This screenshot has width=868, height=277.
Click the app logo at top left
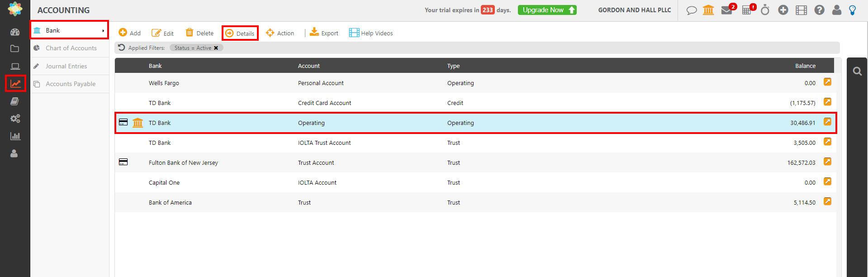15,9
